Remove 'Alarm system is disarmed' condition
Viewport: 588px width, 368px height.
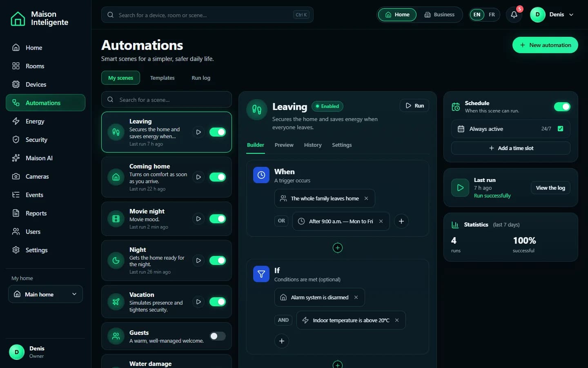click(x=356, y=297)
